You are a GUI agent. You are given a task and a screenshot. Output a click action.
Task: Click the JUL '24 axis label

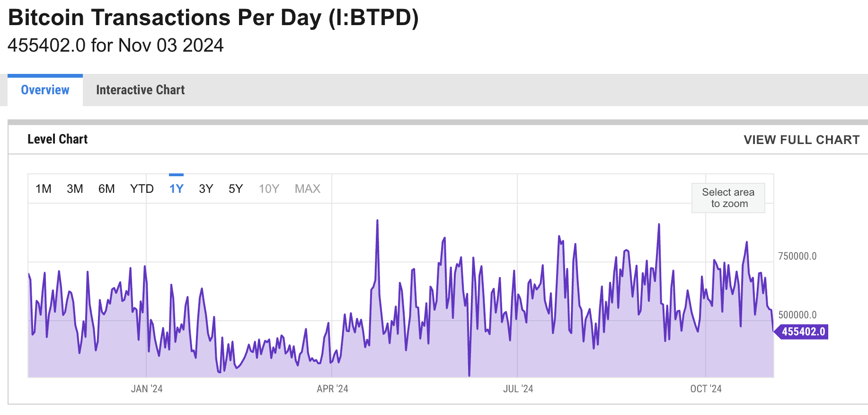518,389
